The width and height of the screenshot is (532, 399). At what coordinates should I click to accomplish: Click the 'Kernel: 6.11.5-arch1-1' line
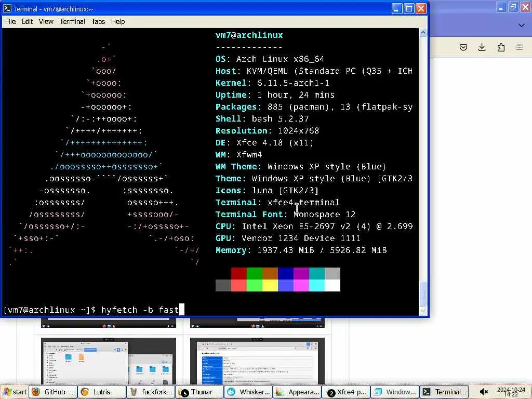272,83
